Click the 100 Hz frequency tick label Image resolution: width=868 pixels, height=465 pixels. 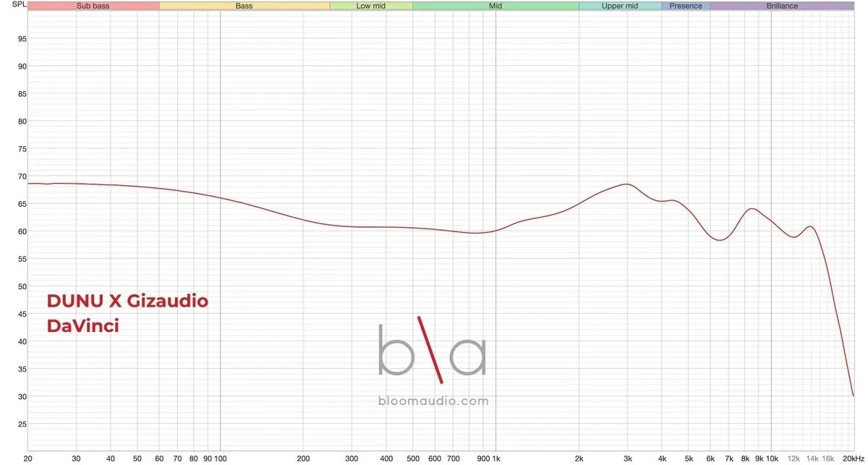(x=220, y=458)
